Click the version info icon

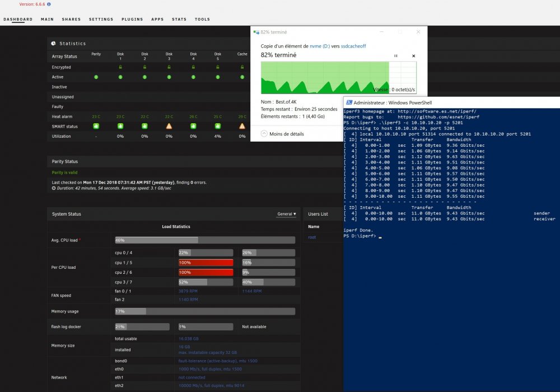point(49,4)
